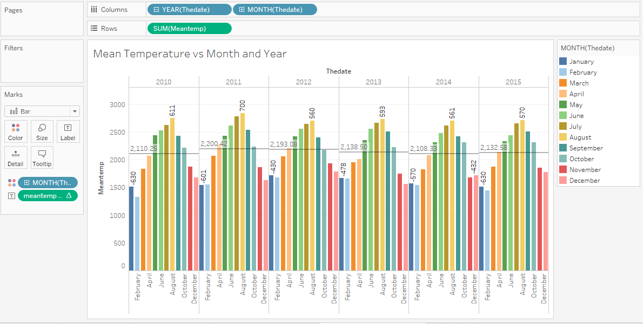Expand the MONTH(Thedate) pill in Columns
This screenshot has height=324, width=644.
coord(241,10)
